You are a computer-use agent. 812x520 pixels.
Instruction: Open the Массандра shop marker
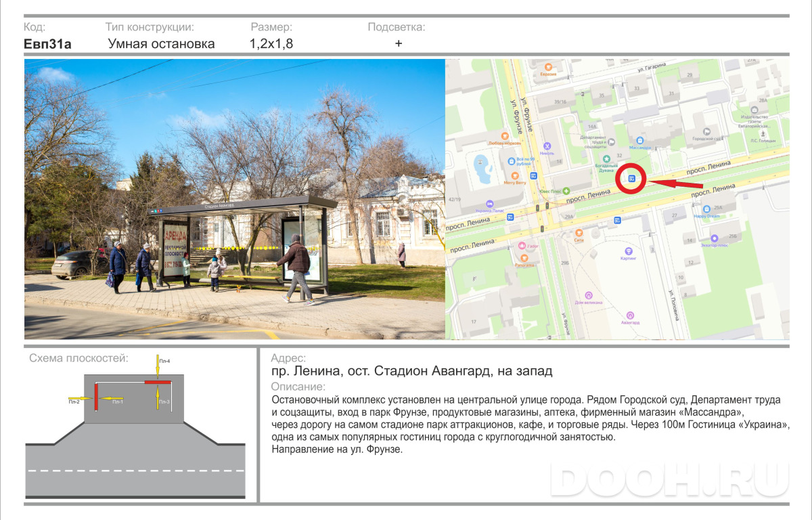pos(640,139)
